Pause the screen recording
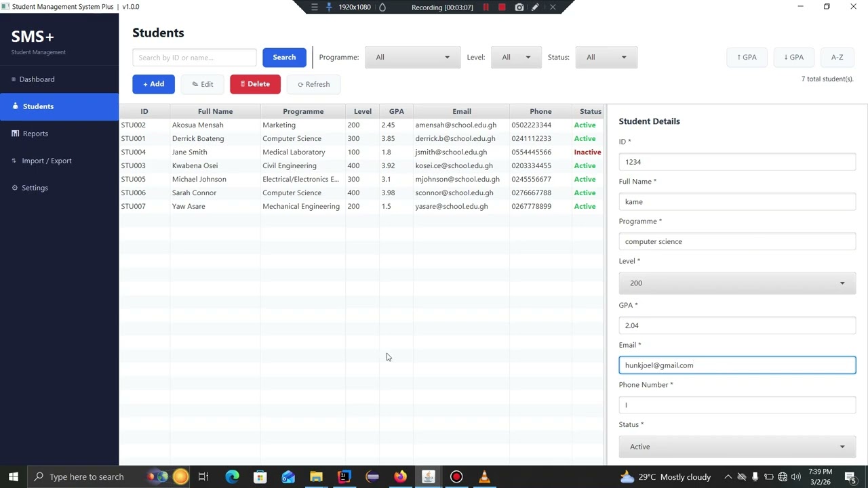Viewport: 868px width, 488px height. pos(486,7)
